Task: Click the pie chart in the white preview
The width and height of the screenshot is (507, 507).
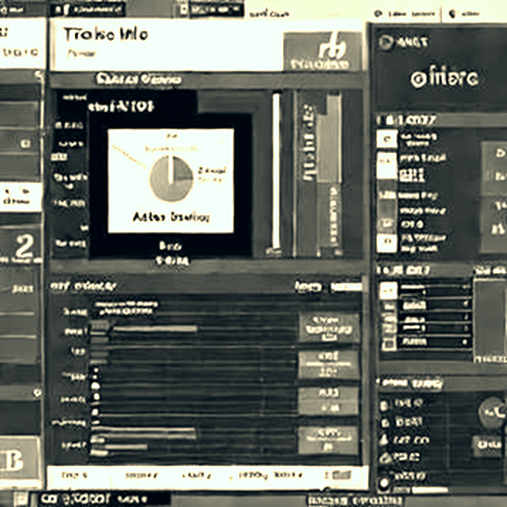Action: pos(171,178)
